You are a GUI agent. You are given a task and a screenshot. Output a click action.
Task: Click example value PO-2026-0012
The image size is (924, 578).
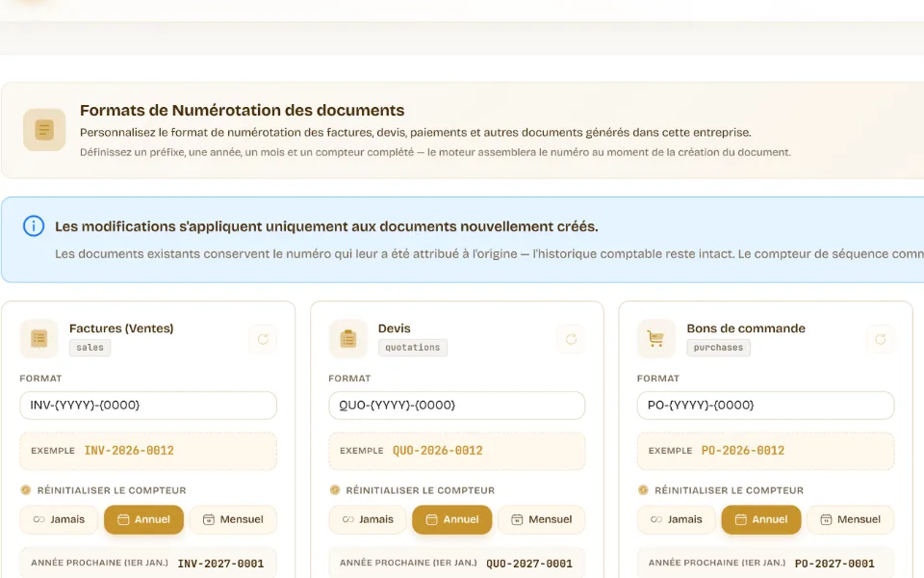(743, 451)
